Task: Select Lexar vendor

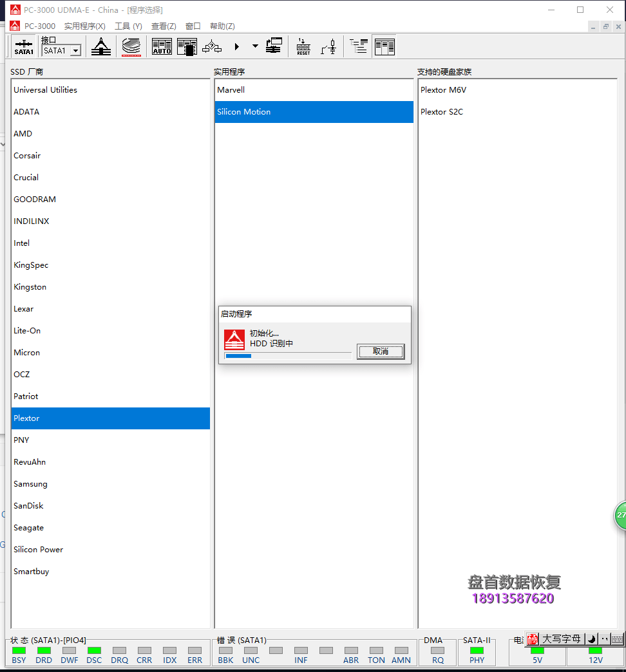Action: click(111, 308)
